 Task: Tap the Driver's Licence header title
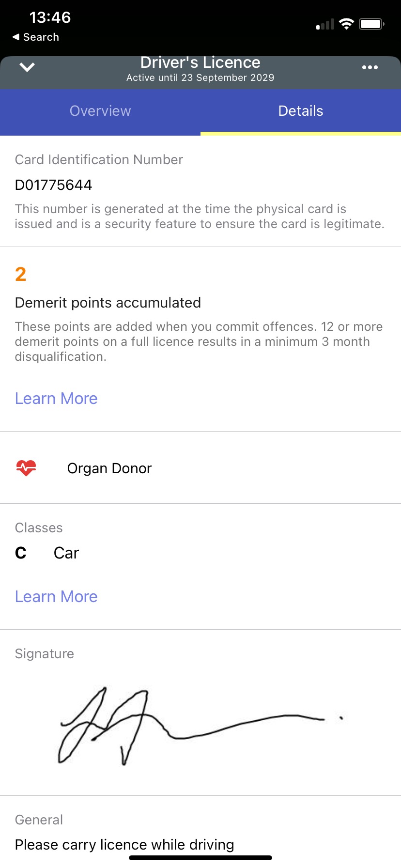[200, 63]
